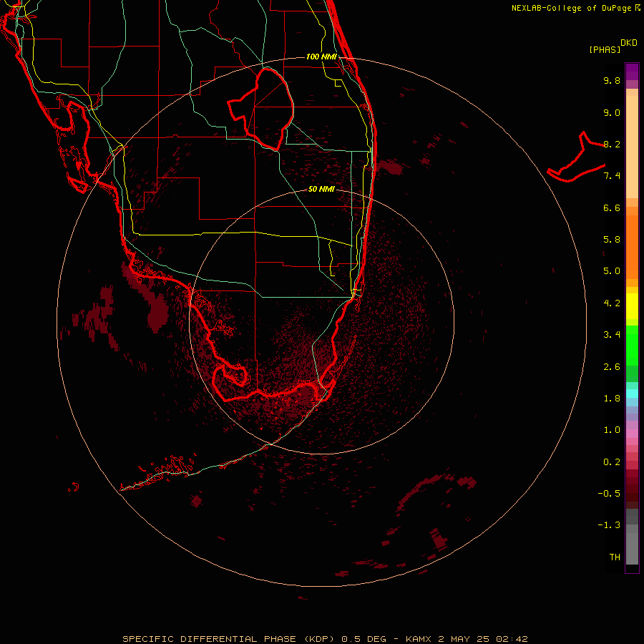Click the red island outline east of Florida
This screenshot has width=644, height=644.
[577, 157]
